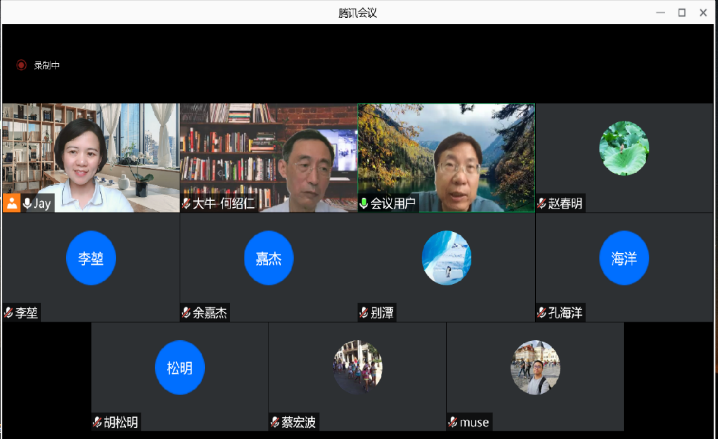Click muted mic icon beside muse
The image size is (718, 439).
[453, 422]
